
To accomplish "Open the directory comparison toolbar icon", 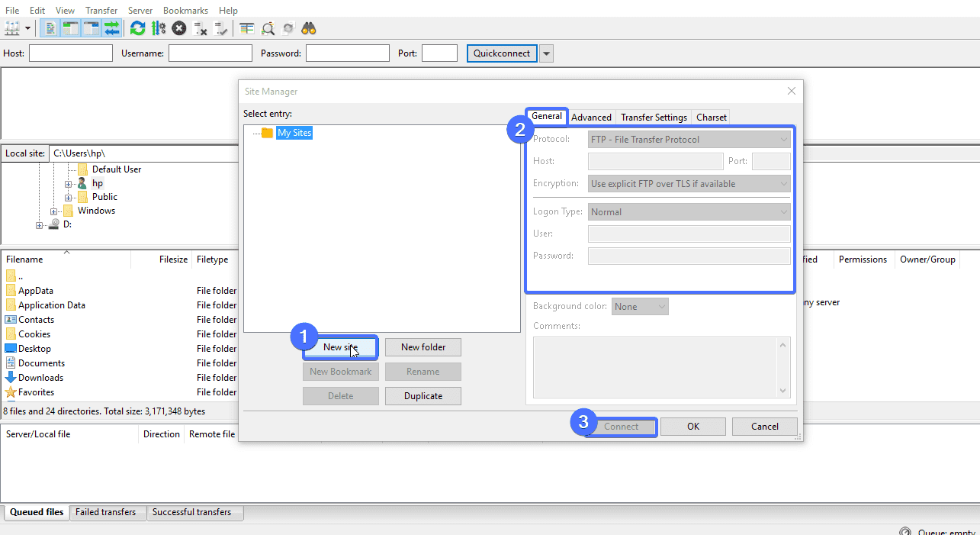I will (247, 28).
